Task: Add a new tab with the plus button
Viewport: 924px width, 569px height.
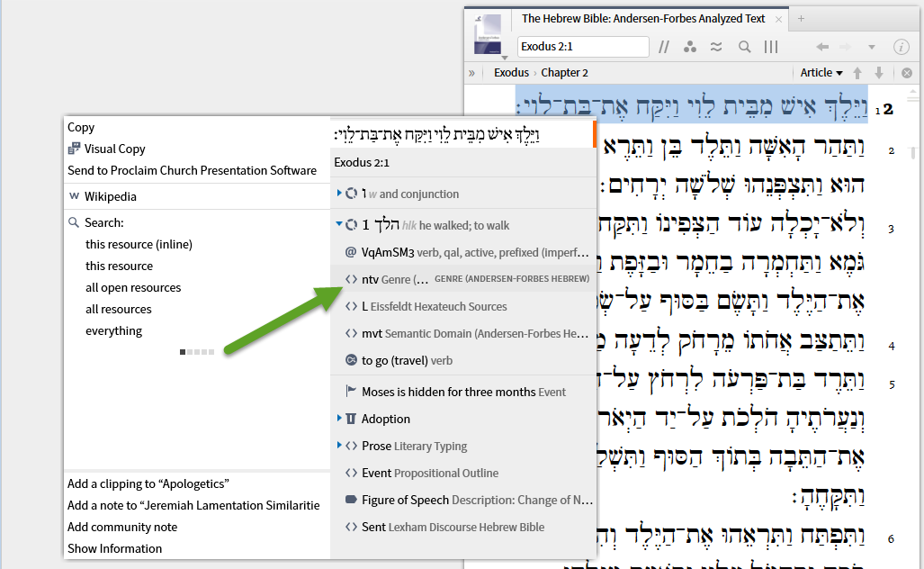Action: [801, 19]
